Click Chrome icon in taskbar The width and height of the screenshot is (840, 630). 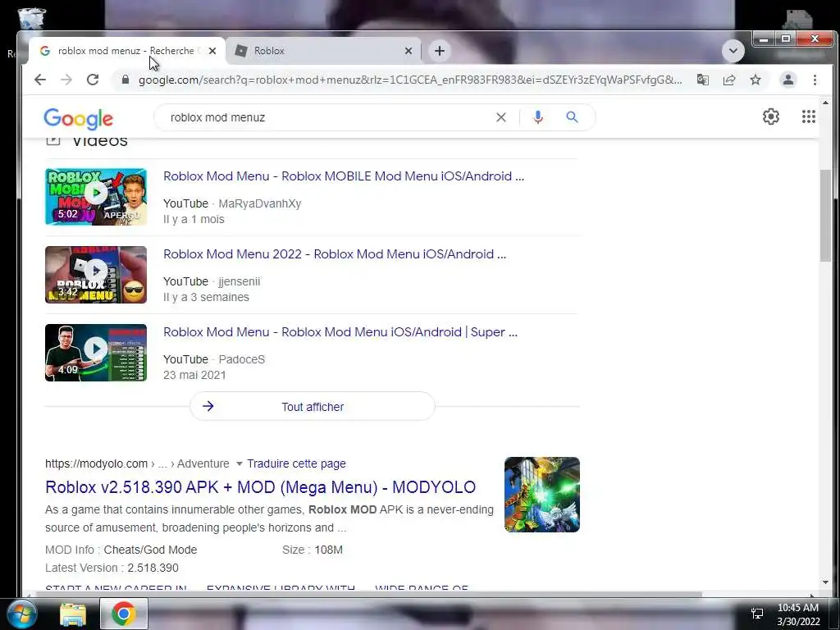pos(123,614)
